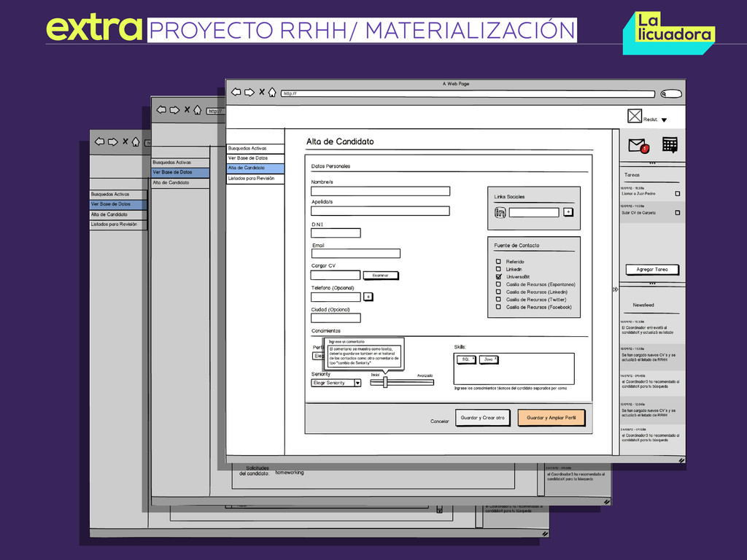Mark the Subir CV de Carpeta task done

tap(678, 213)
